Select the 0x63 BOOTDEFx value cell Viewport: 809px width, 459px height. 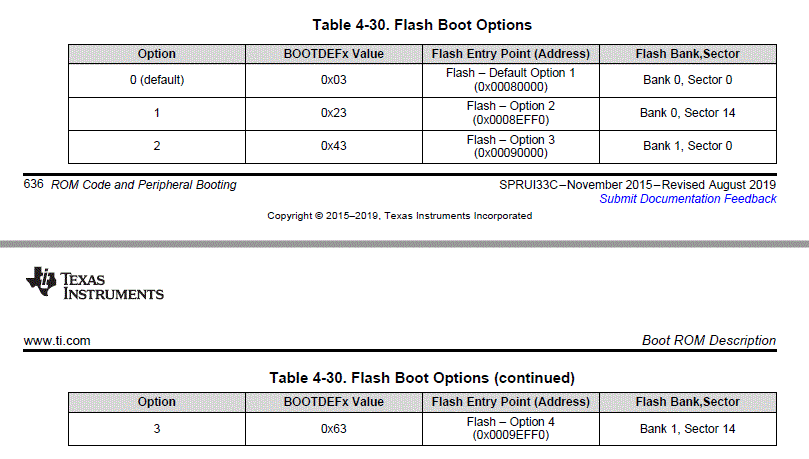(x=333, y=429)
